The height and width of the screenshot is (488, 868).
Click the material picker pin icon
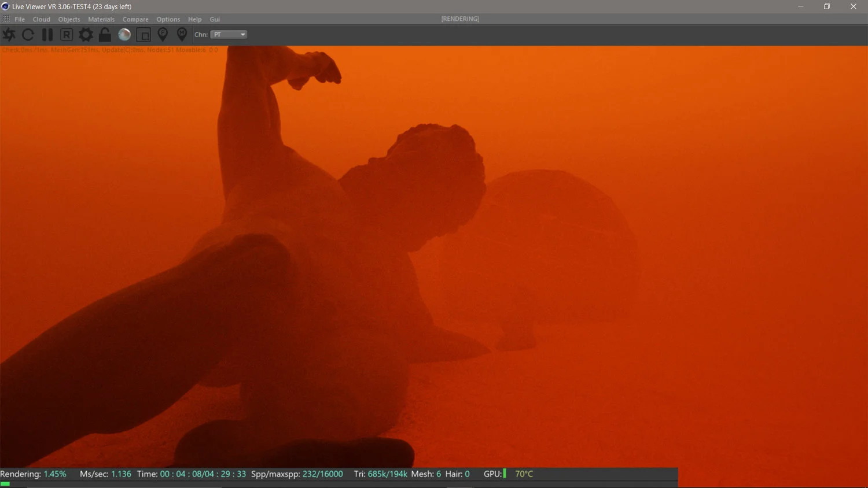click(x=182, y=35)
